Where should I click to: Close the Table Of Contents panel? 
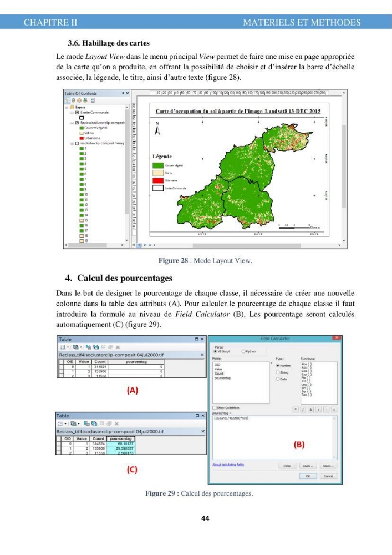click(x=128, y=93)
